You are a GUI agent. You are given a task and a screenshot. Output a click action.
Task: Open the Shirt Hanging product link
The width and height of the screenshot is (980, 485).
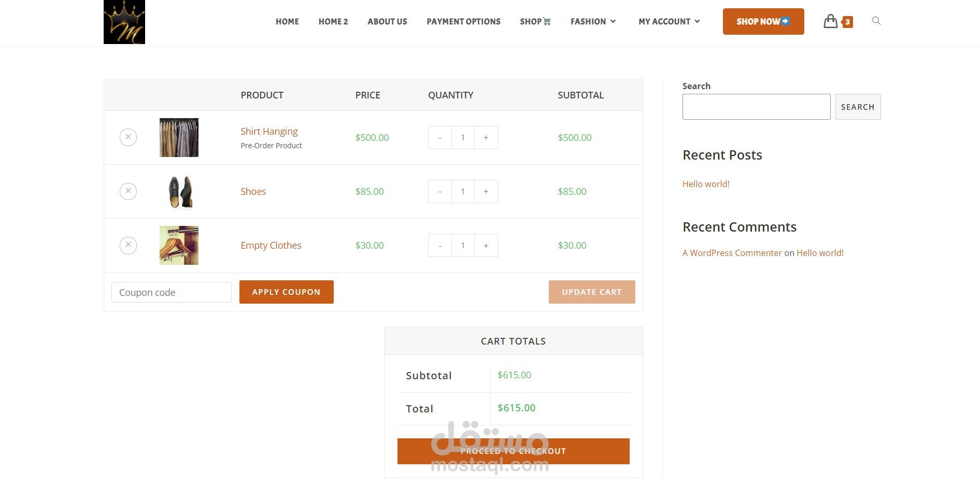pyautogui.click(x=269, y=131)
